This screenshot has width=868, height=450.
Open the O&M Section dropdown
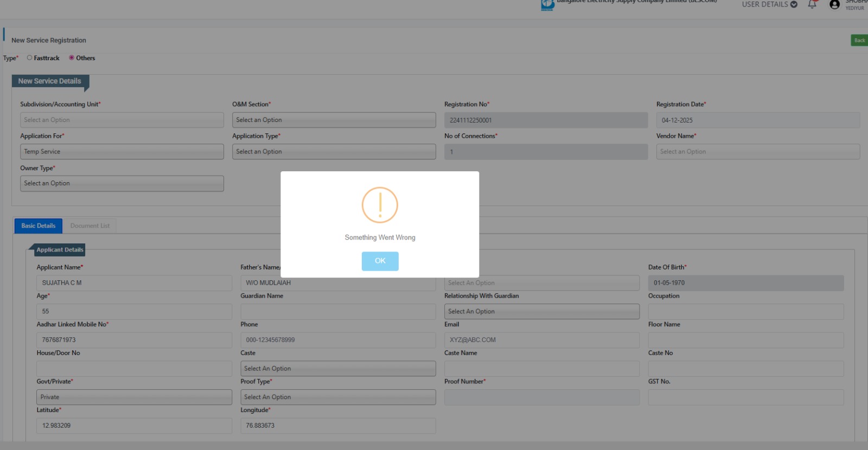(x=334, y=120)
